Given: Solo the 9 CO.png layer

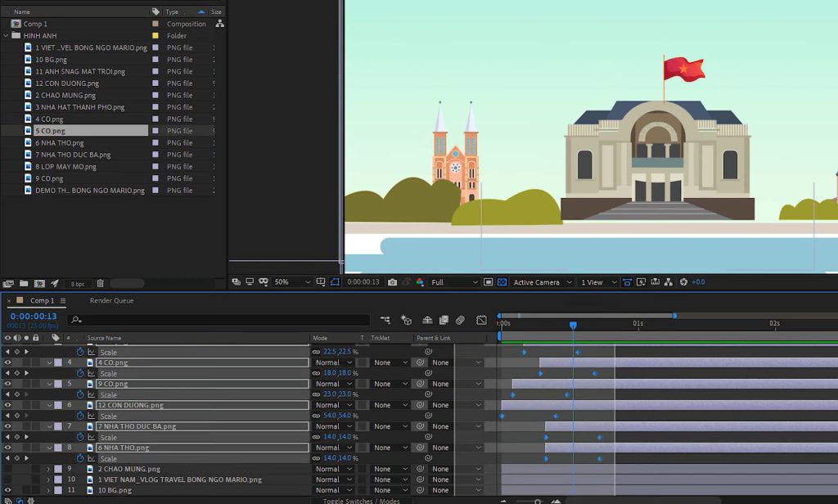Looking at the screenshot, I should tap(27, 384).
